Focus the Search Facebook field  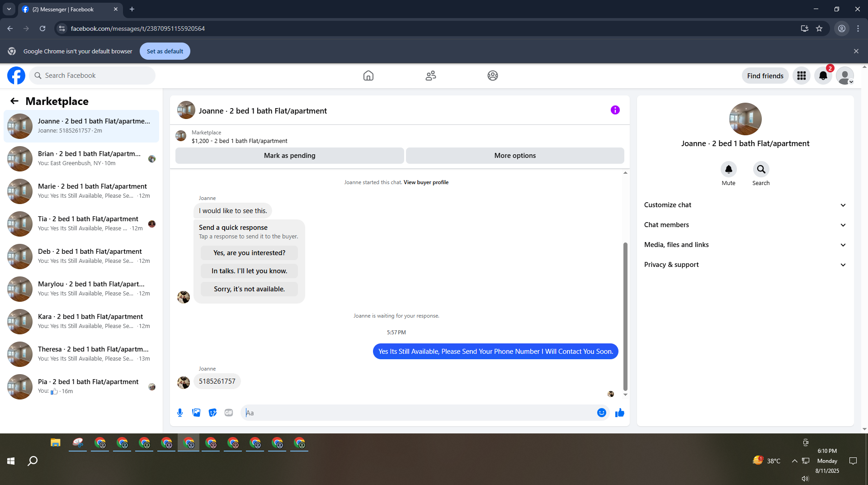[x=92, y=76]
